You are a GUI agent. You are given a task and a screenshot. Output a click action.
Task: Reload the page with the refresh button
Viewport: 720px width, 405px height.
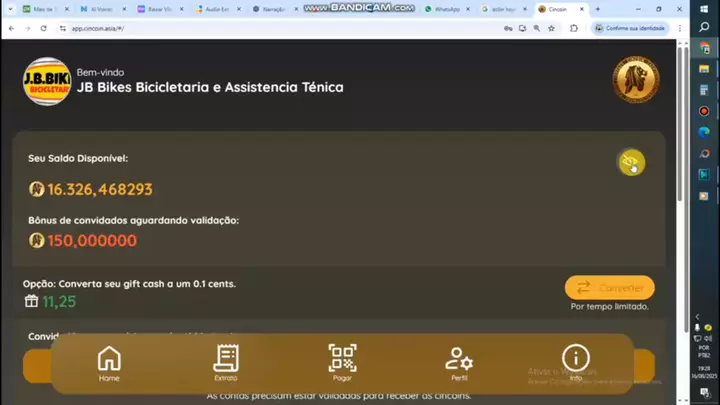(x=44, y=28)
